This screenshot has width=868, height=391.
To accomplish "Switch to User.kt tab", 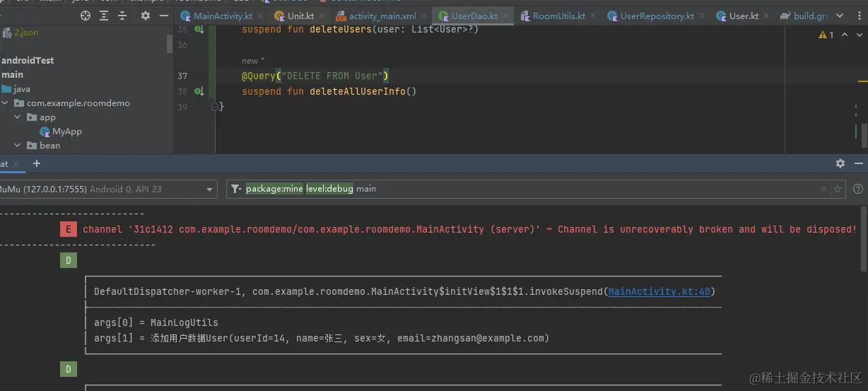I will click(744, 16).
